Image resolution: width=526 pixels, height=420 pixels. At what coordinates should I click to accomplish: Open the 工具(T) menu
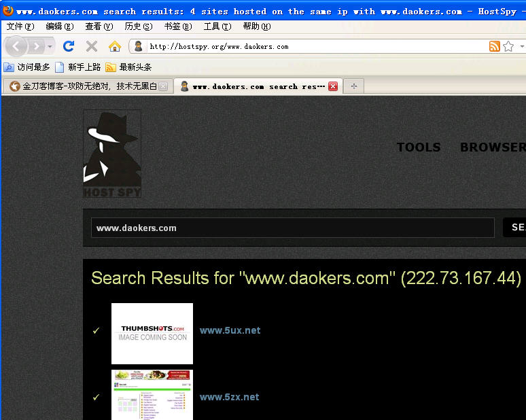pyautogui.click(x=217, y=27)
